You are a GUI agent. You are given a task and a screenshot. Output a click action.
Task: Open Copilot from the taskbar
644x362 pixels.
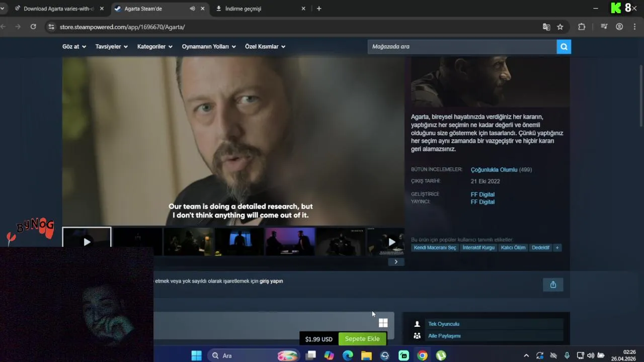click(x=329, y=355)
